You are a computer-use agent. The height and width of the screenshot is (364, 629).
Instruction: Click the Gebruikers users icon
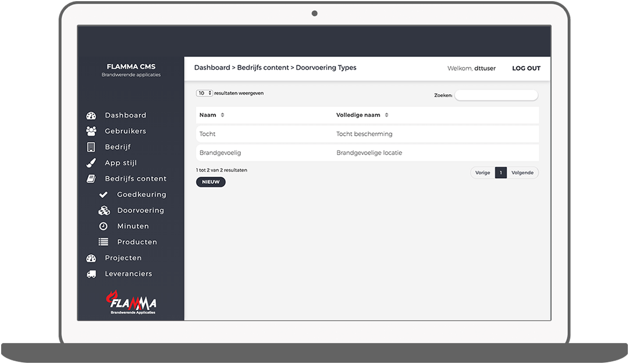tap(91, 131)
